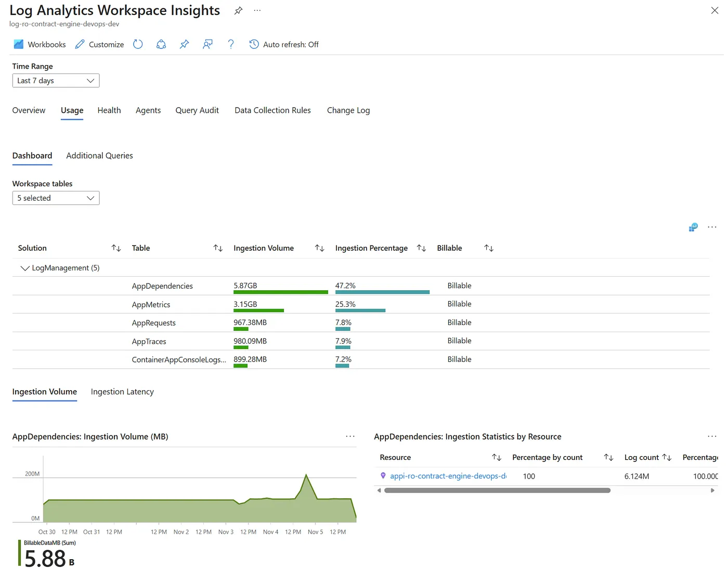
Task: Click the horizontal scrollbar in resource table
Action: click(497, 491)
